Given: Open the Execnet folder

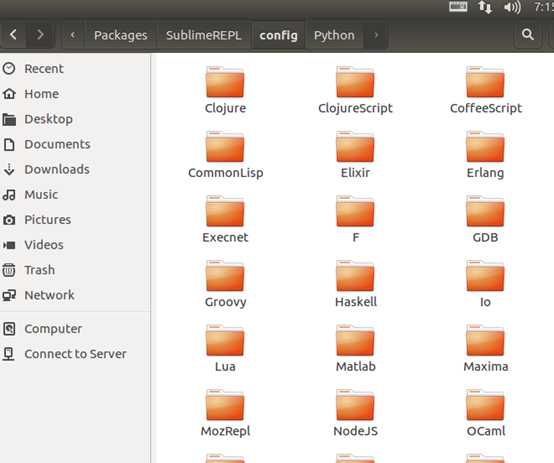Looking at the screenshot, I should [x=225, y=219].
